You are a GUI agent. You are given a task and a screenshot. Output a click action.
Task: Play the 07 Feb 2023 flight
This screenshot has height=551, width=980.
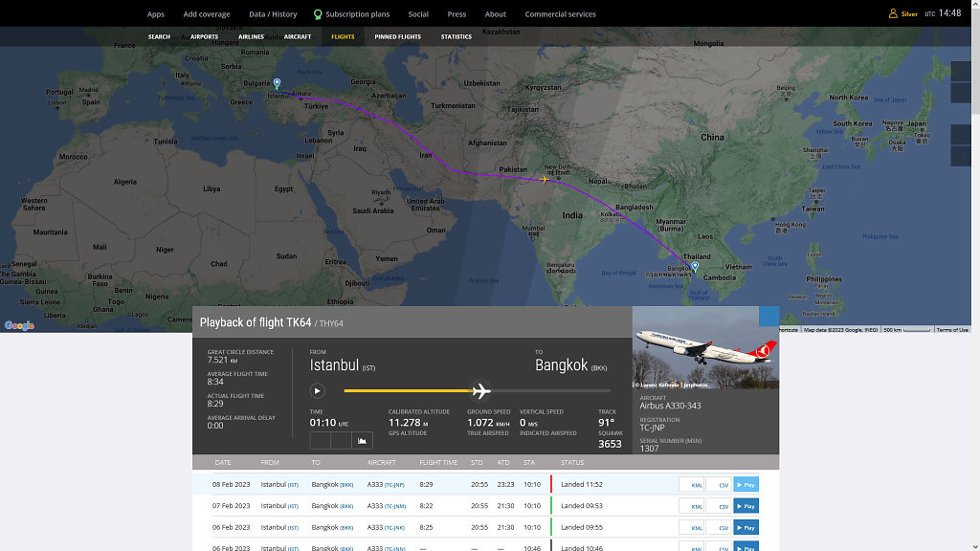click(746, 506)
